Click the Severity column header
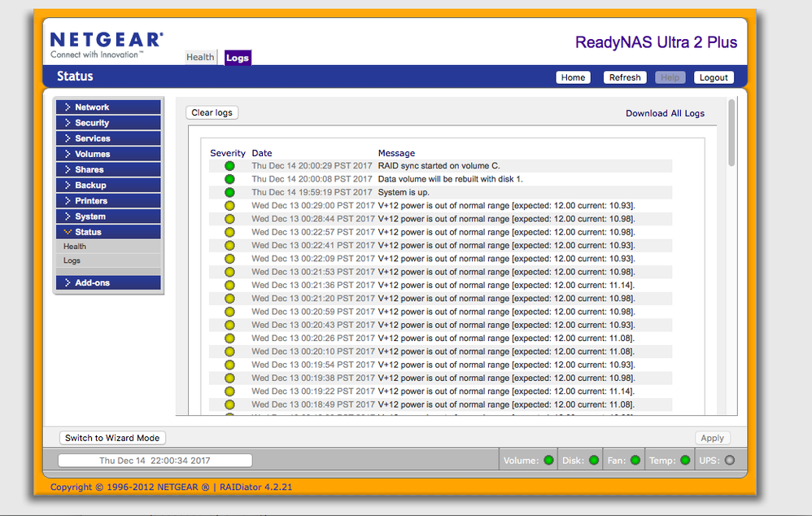 click(x=227, y=153)
